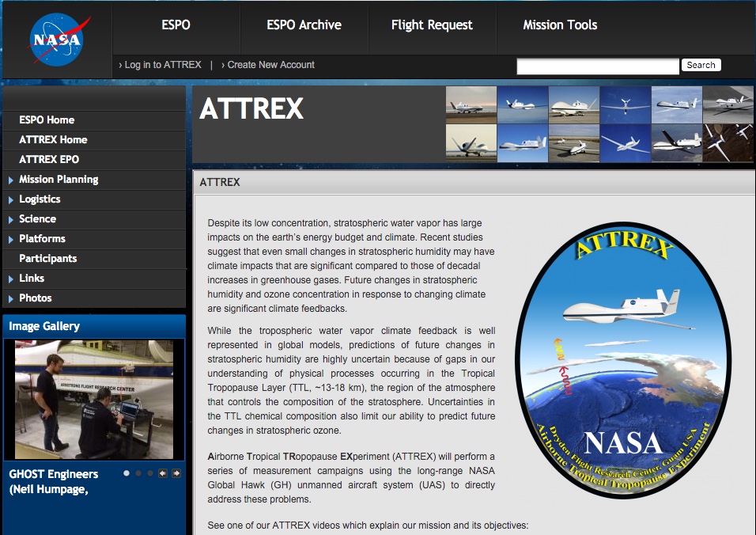Screen dimensions: 756x535
Task: Focus the site search field
Action: pos(597,66)
